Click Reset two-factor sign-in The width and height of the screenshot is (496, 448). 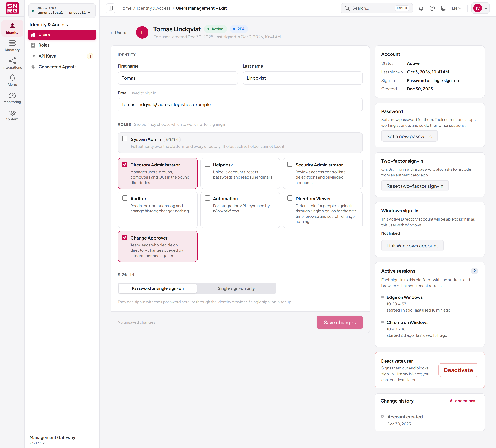415,186
